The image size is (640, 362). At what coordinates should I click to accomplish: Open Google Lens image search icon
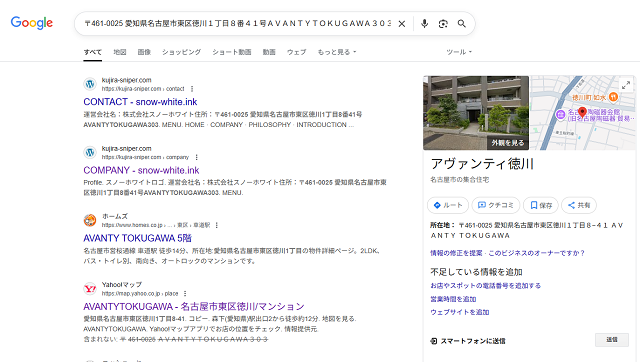443,24
